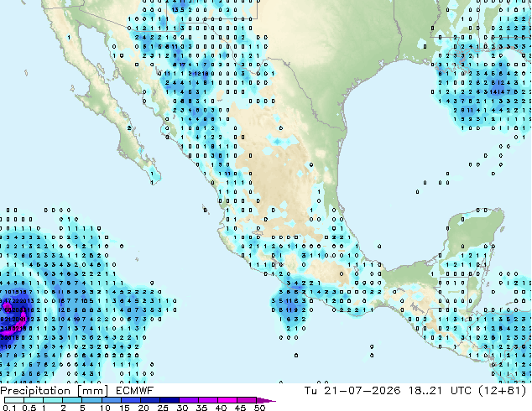The width and height of the screenshot is (532, 411).
Task: Pick the 10–15 mm light blue legend swatch
Action: click(111, 400)
